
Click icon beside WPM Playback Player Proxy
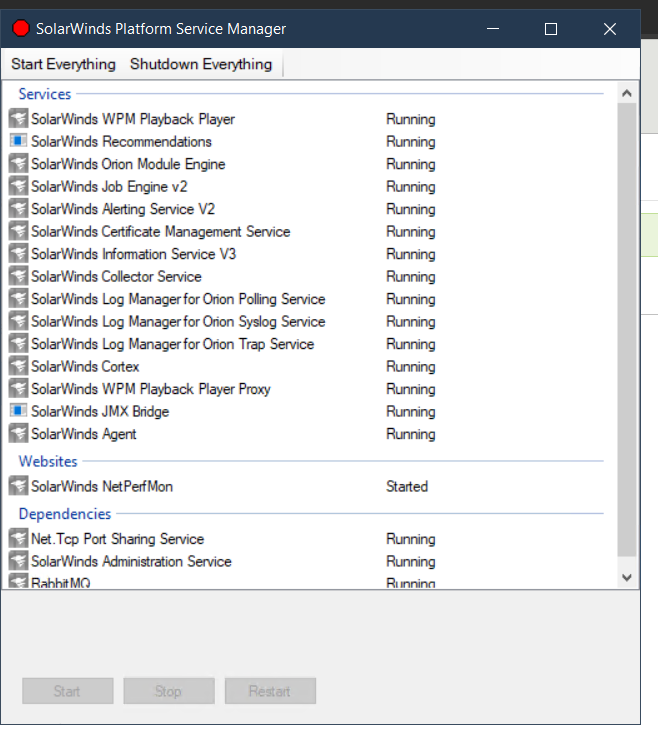[18, 388]
